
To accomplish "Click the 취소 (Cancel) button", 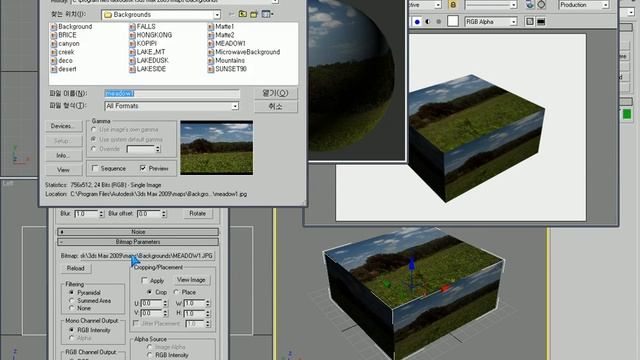I will coord(276,107).
